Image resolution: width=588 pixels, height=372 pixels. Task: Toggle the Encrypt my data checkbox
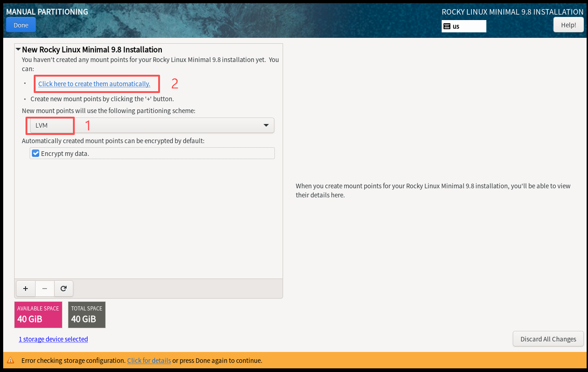[x=36, y=154]
